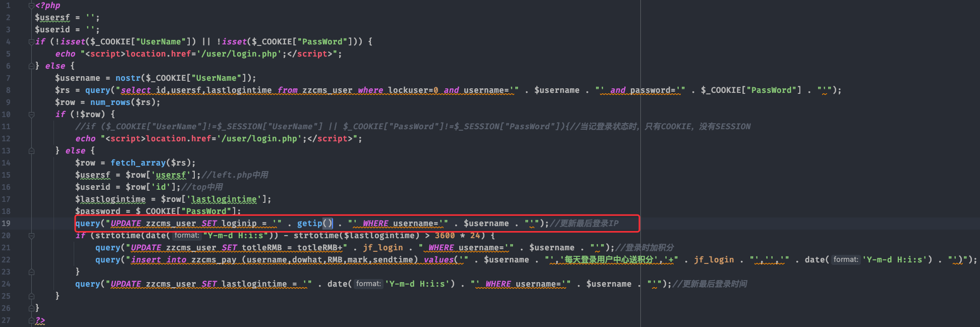Image resolution: width=980 pixels, height=327 pixels.
Task: Click the //登录时加积分 comment
Action: [644, 248]
